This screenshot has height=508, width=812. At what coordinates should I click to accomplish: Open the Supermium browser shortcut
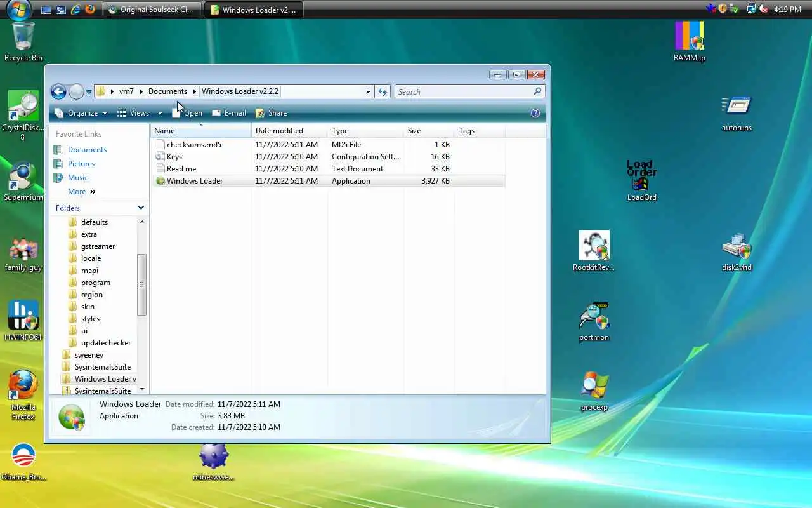[23, 182]
